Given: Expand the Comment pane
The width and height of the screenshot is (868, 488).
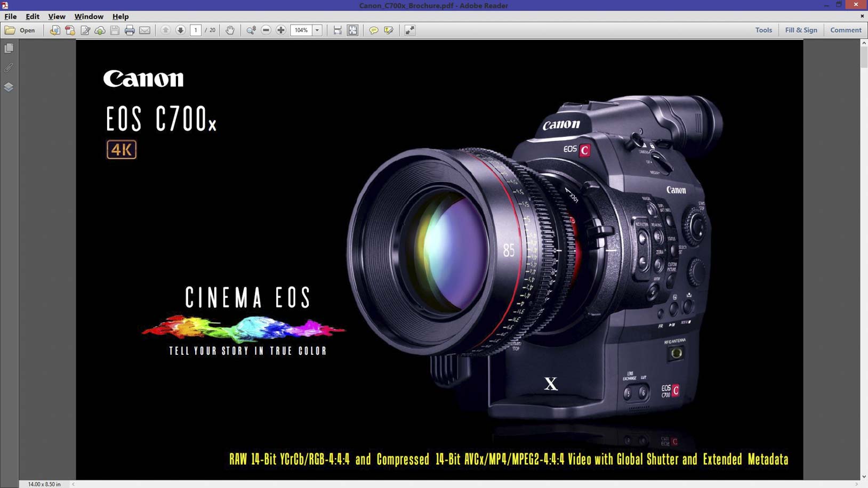Looking at the screenshot, I should [x=845, y=30].
